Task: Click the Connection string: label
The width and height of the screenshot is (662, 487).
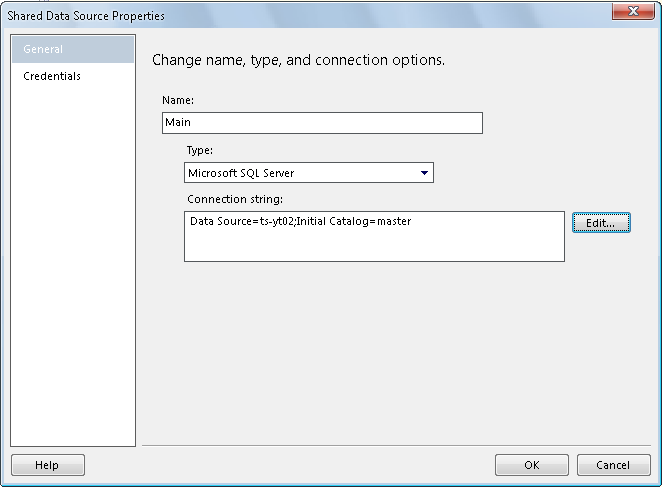Action: click(x=235, y=199)
